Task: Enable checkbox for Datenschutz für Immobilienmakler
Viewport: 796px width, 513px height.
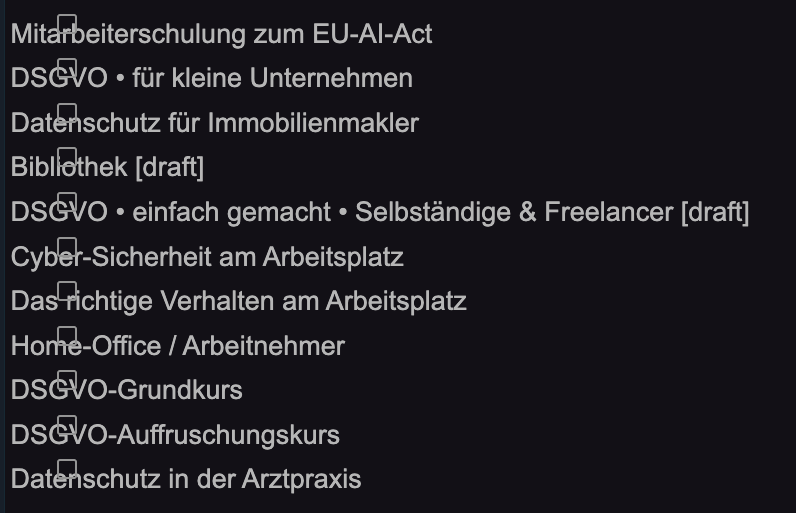Action: 67,113
